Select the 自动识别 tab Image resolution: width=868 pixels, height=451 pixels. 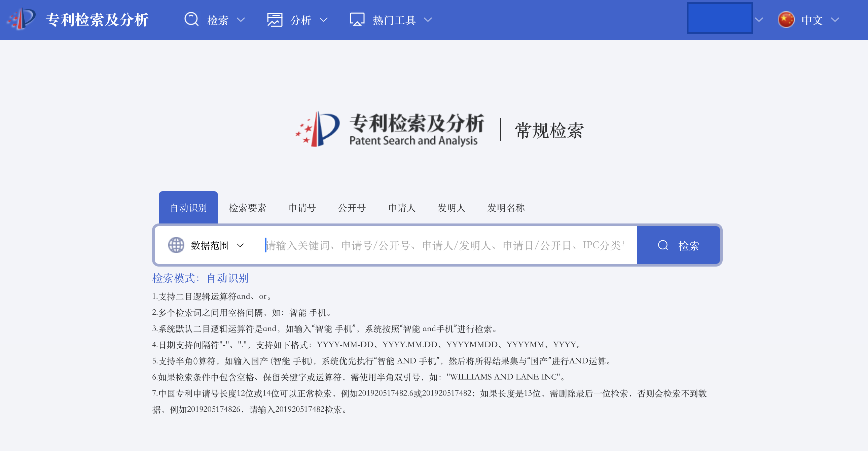pyautogui.click(x=188, y=207)
